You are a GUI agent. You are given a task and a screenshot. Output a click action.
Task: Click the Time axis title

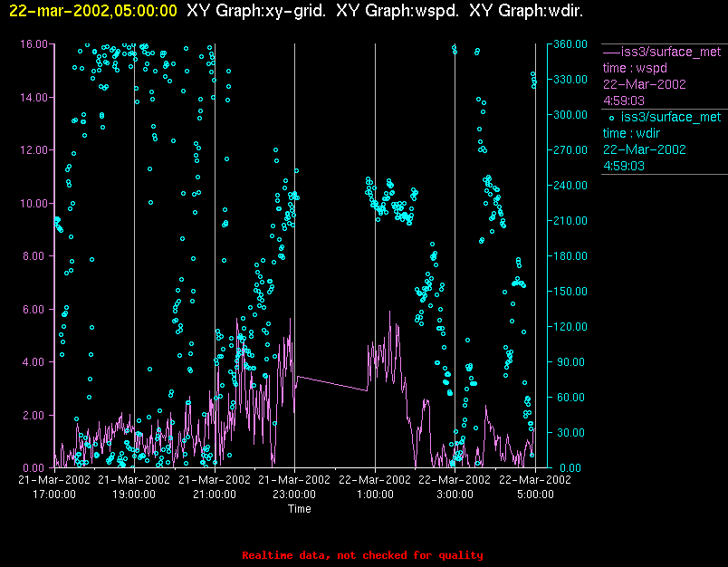[x=300, y=509]
